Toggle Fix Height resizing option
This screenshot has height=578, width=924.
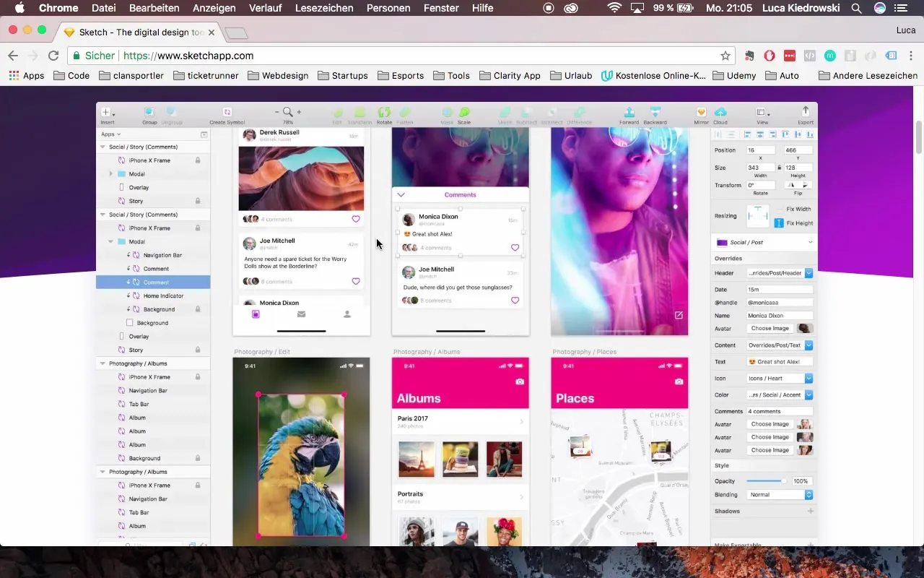tap(780, 223)
